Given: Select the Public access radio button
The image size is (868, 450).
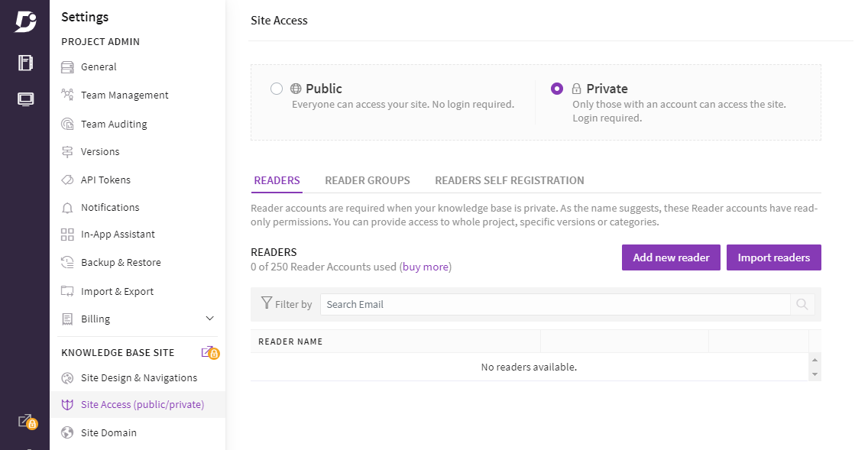Looking at the screenshot, I should 277,89.
